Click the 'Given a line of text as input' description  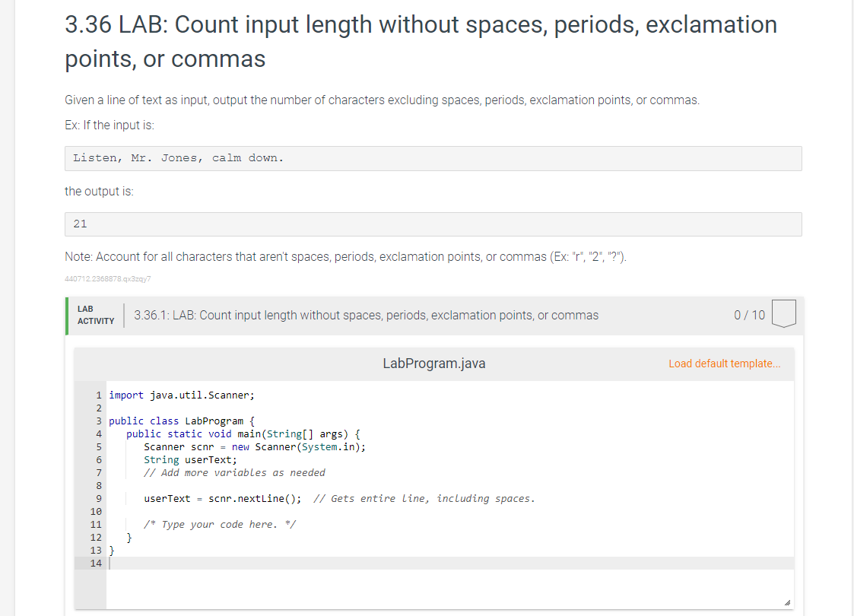[x=382, y=100]
